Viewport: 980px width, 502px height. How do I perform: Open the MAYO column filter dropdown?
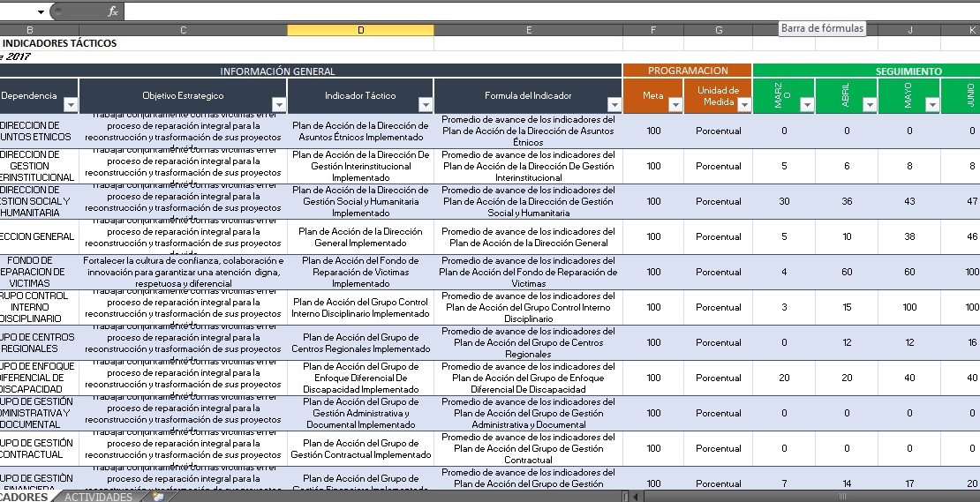coord(931,105)
